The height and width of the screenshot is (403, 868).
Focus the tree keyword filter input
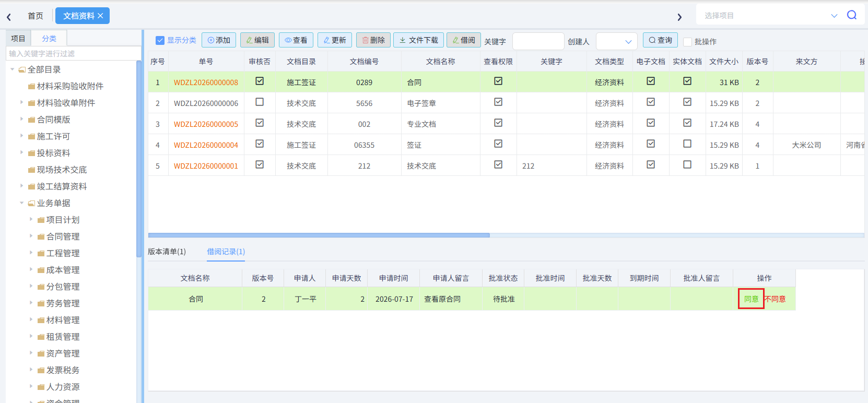pos(73,53)
